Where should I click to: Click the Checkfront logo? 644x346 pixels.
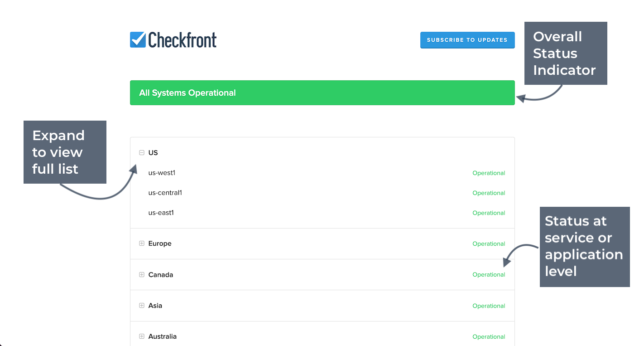[x=173, y=40]
